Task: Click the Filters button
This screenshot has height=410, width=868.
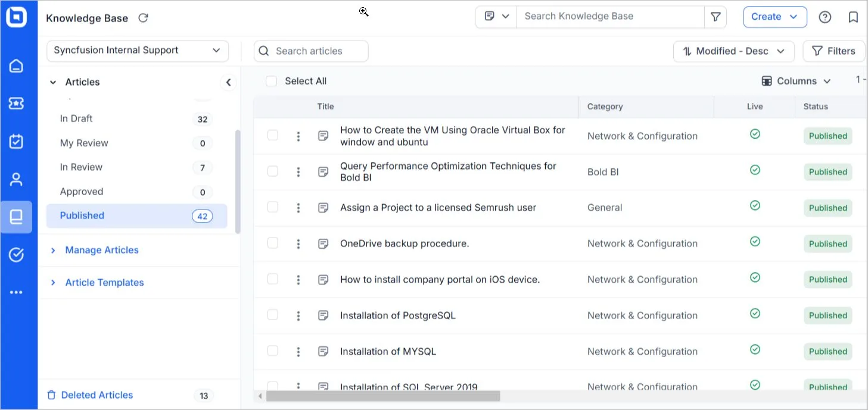Action: pyautogui.click(x=834, y=51)
